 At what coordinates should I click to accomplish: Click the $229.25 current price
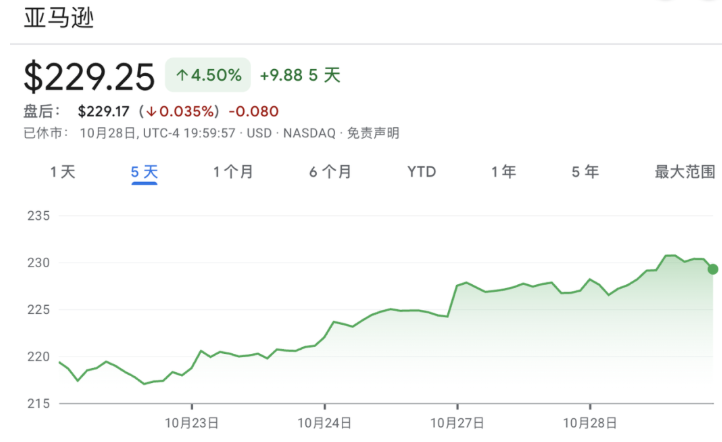pos(90,76)
